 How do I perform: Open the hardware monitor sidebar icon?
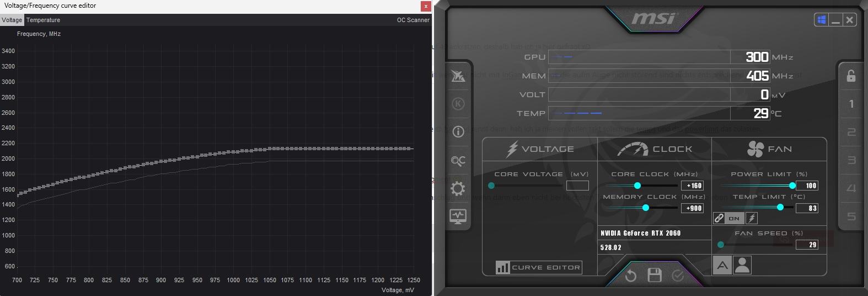(458, 216)
